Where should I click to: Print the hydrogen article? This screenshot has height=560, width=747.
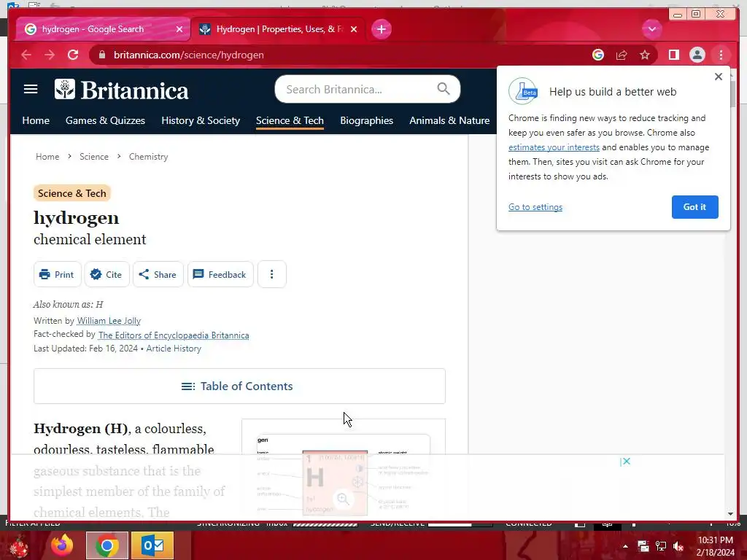(x=57, y=274)
